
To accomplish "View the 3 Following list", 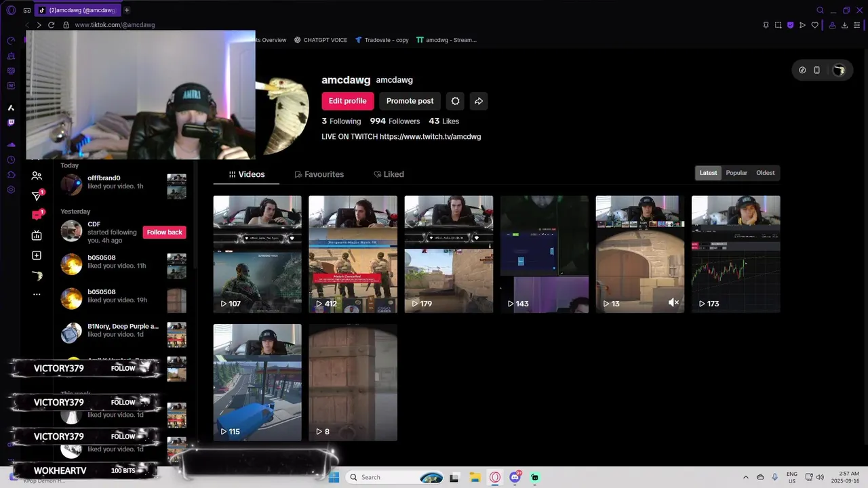I will [x=341, y=121].
